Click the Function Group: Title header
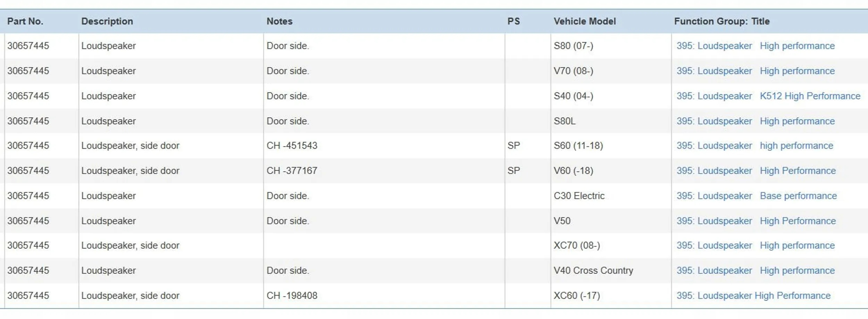The width and height of the screenshot is (868, 319). [722, 21]
